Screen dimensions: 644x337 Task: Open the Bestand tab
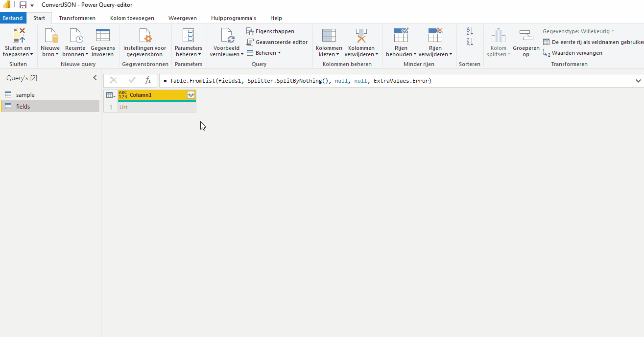click(13, 18)
